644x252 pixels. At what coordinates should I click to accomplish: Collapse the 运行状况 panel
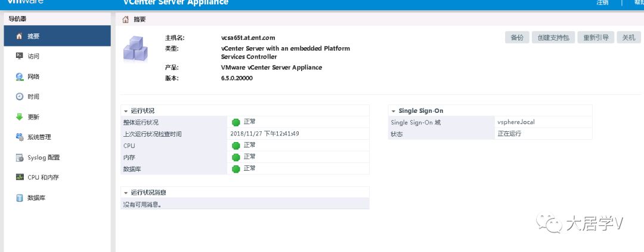[126, 111]
